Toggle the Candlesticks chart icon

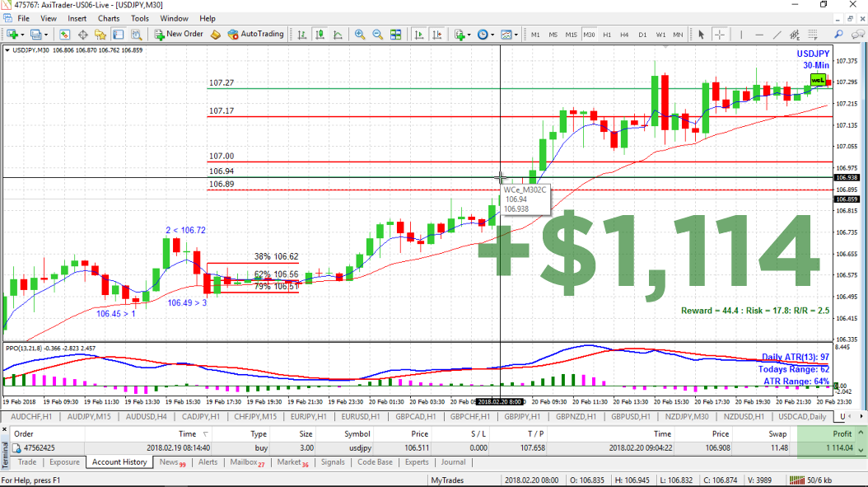point(320,35)
